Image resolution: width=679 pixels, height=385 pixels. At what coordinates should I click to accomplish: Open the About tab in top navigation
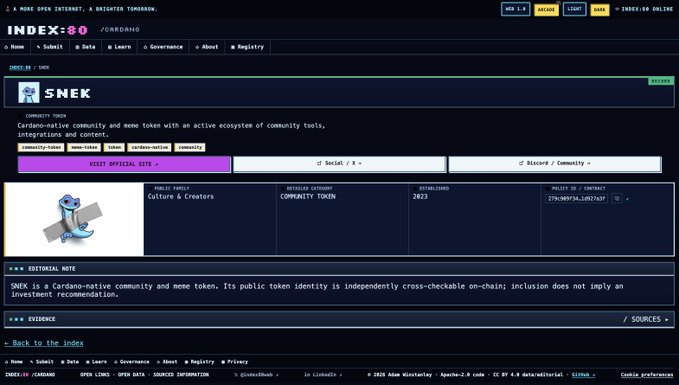click(207, 47)
